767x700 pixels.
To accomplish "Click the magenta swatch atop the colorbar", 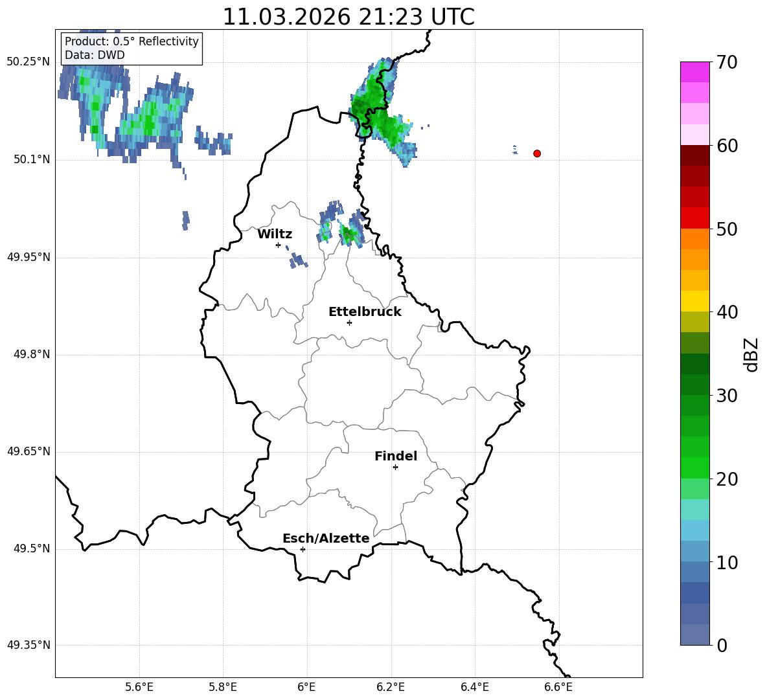I will click(x=695, y=72).
